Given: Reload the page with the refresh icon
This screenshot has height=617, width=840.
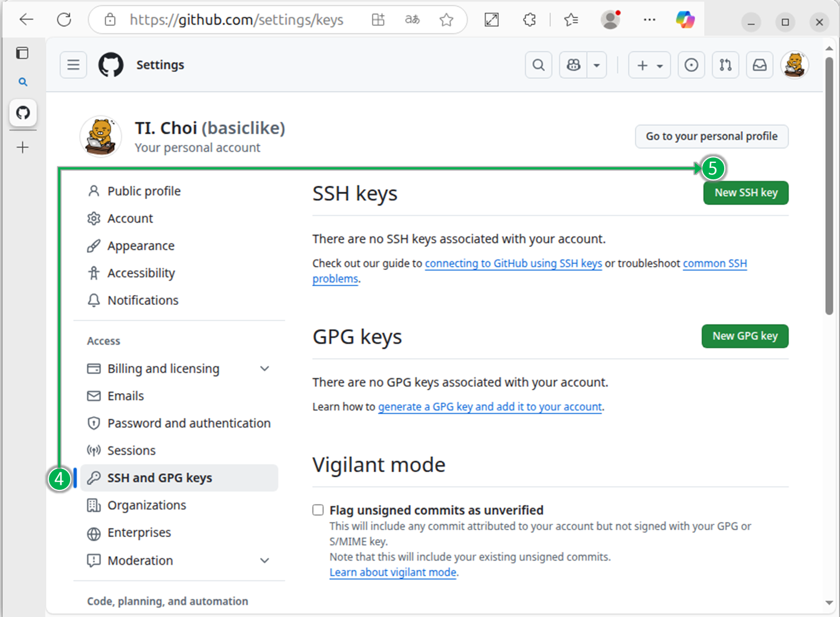Looking at the screenshot, I should pyautogui.click(x=64, y=20).
